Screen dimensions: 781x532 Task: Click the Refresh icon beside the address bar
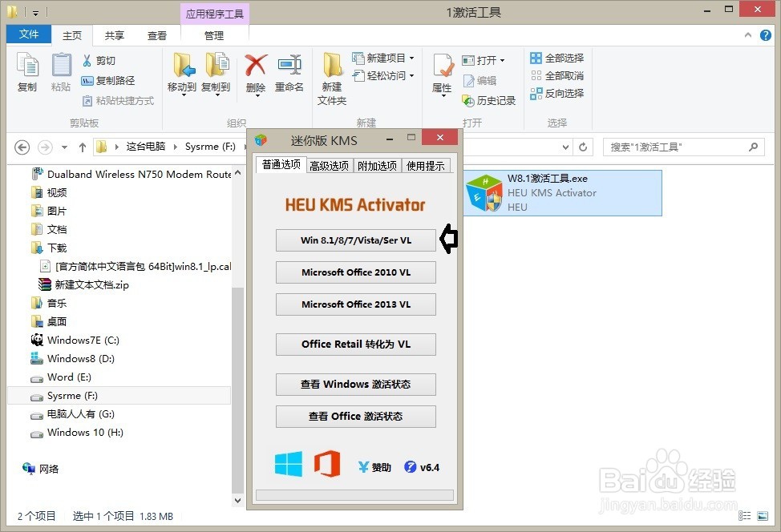(x=583, y=147)
